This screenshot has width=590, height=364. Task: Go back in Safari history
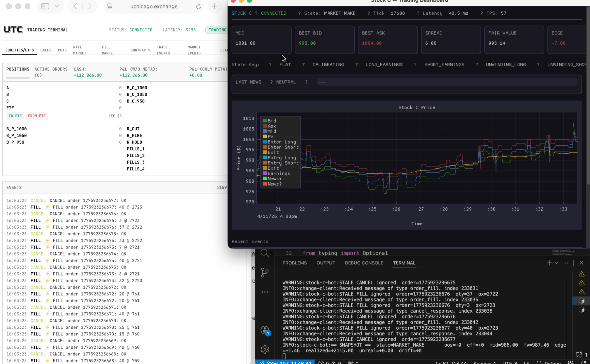pyautogui.click(x=75, y=6)
